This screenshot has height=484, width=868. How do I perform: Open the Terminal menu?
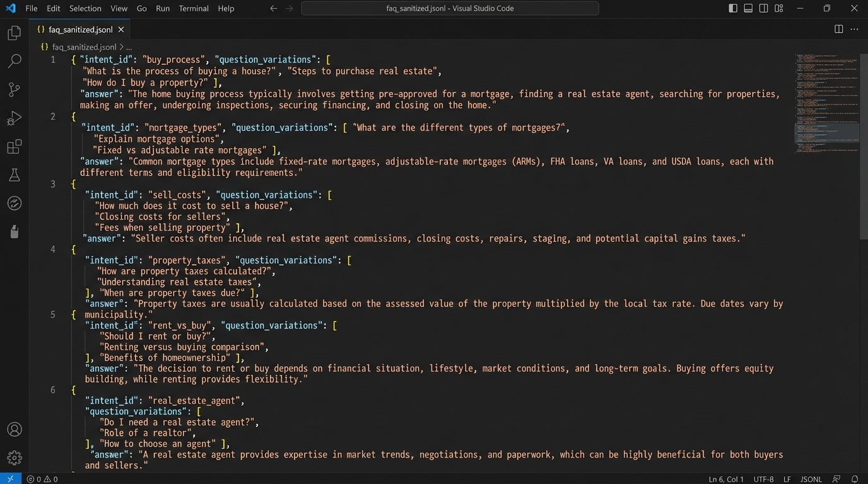click(194, 8)
